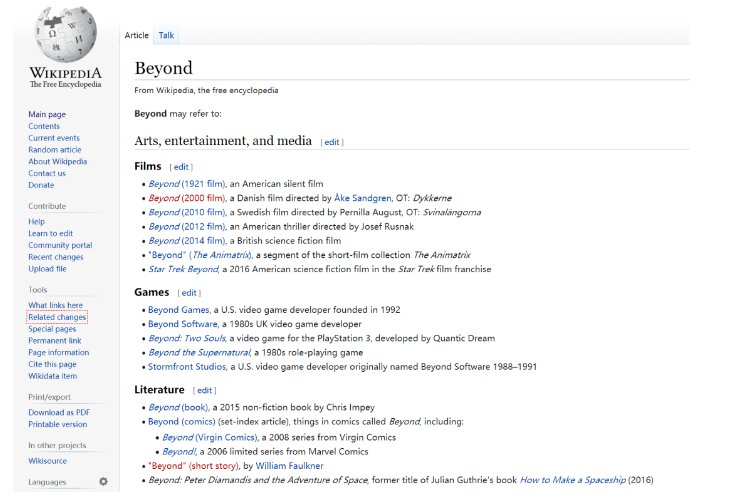The image size is (748, 503).
Task: Open Beyond the Supernatural link
Action: [x=199, y=353]
